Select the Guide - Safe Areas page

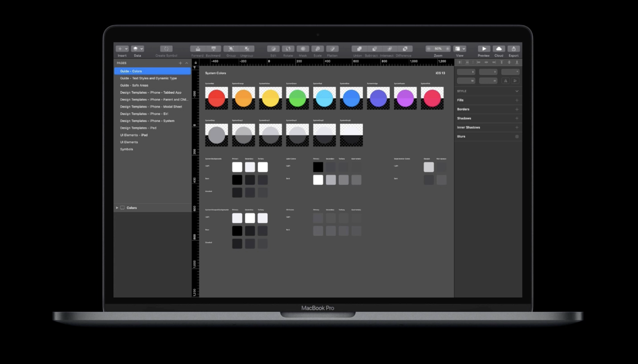pos(134,85)
